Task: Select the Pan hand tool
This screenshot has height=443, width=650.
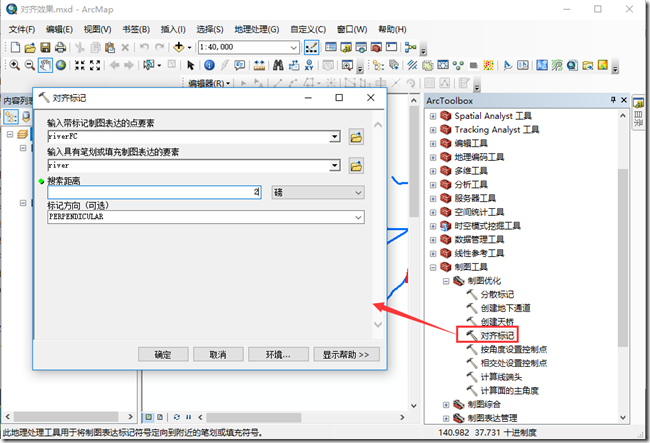Action: click(45, 65)
